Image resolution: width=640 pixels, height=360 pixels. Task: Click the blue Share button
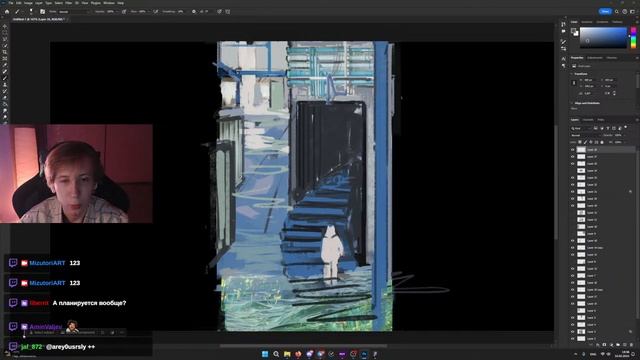click(x=605, y=11)
